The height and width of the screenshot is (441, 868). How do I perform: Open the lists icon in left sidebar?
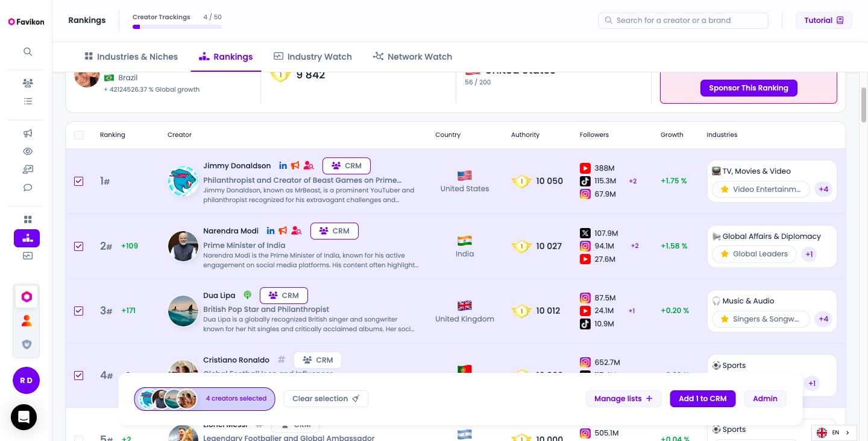[28, 101]
